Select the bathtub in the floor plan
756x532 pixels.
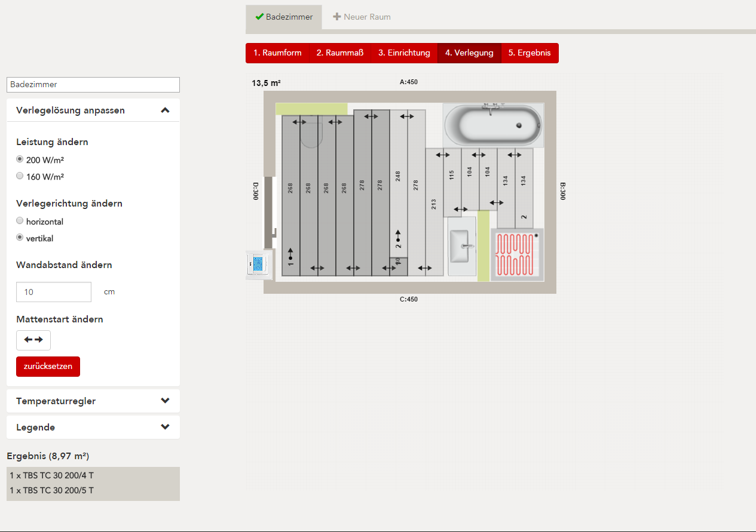tap(494, 125)
